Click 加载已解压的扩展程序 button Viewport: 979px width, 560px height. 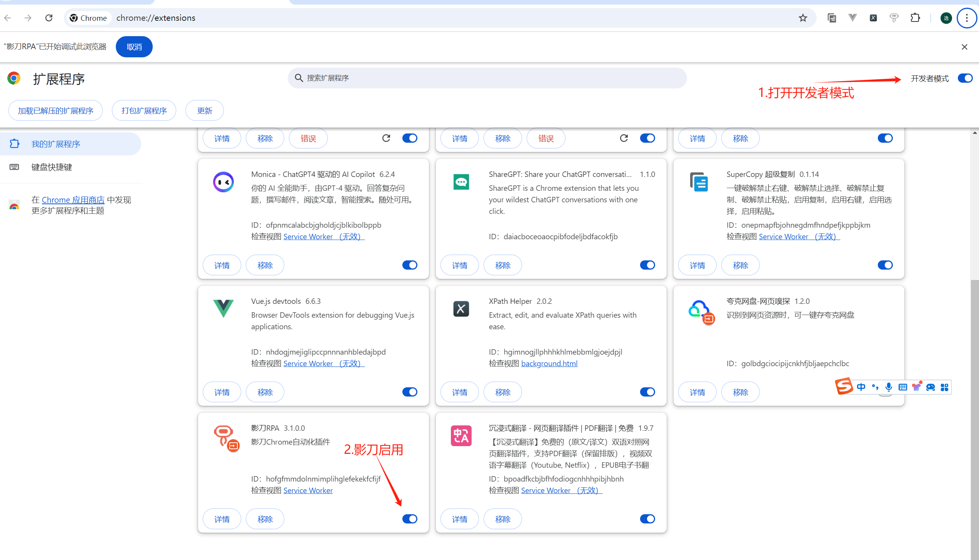(55, 111)
